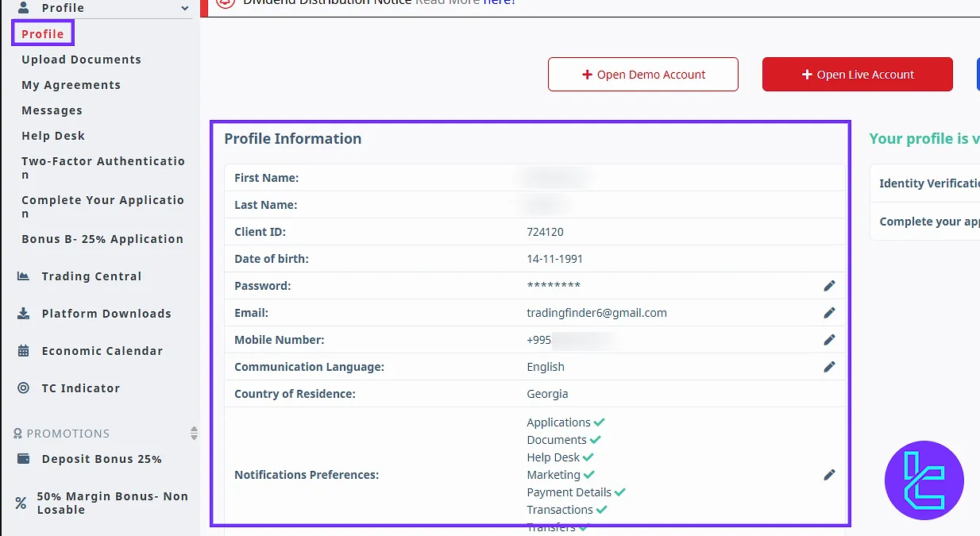Go to My Agreements page
The width and height of the screenshot is (980, 536).
point(71,85)
